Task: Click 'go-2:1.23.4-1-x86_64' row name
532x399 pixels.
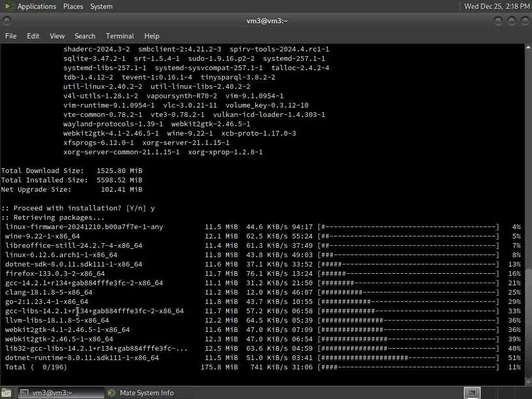Action: click(46, 302)
